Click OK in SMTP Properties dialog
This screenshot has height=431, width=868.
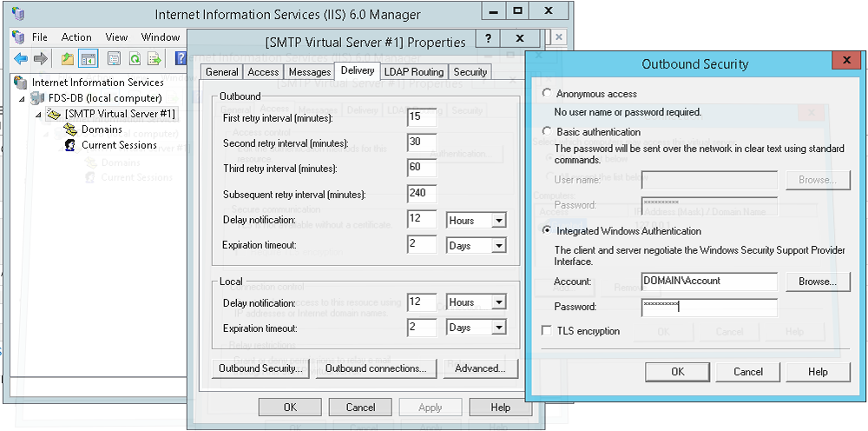(290, 408)
